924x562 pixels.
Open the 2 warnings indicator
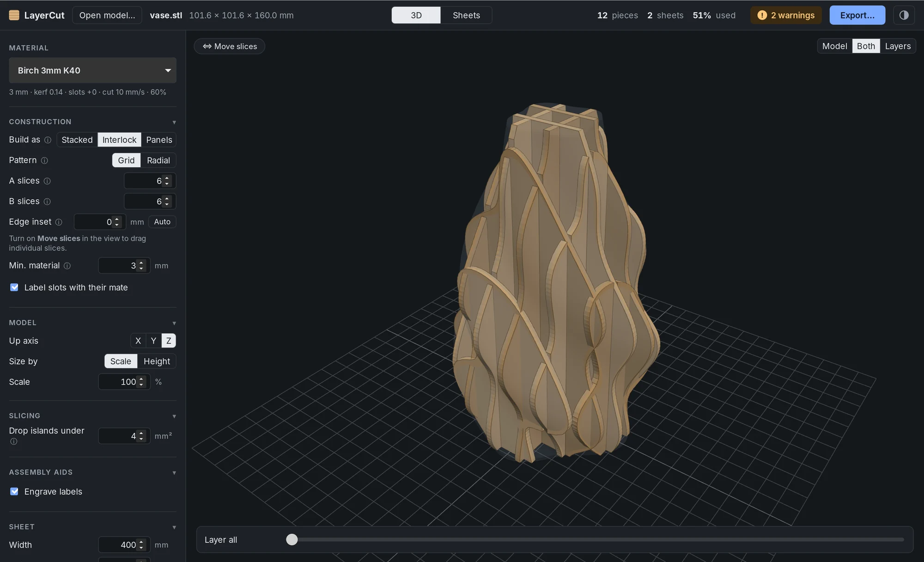(x=786, y=15)
